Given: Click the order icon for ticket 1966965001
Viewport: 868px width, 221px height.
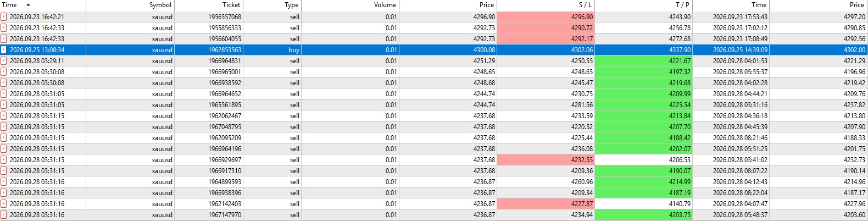Looking at the screenshot, I should [4, 72].
